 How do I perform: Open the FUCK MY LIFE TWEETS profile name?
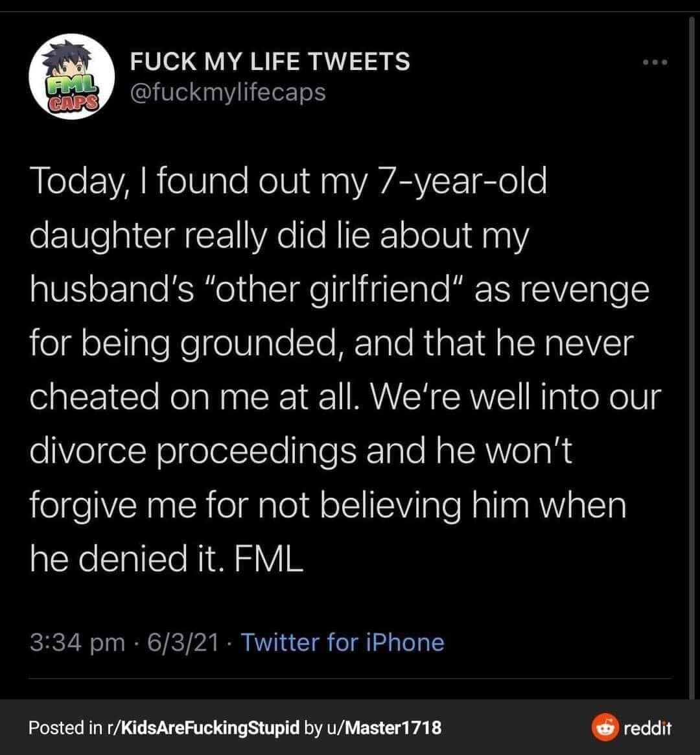270,62
